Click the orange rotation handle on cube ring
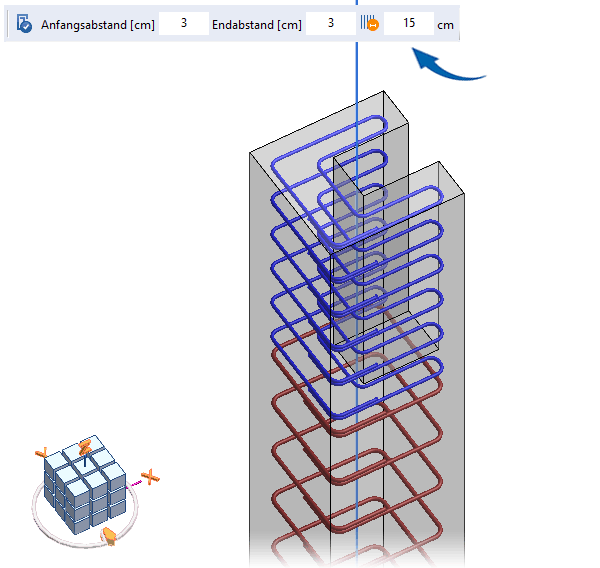The height and width of the screenshot is (568, 600). pyautogui.click(x=109, y=535)
